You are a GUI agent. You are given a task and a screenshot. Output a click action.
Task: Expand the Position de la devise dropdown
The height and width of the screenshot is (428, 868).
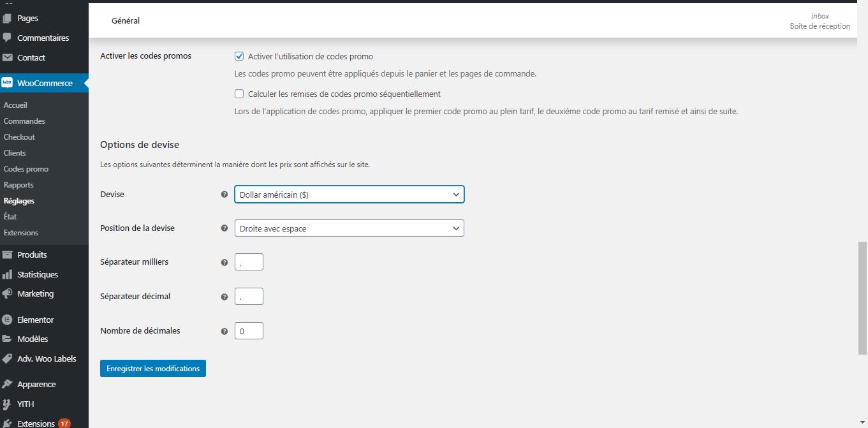(x=349, y=228)
